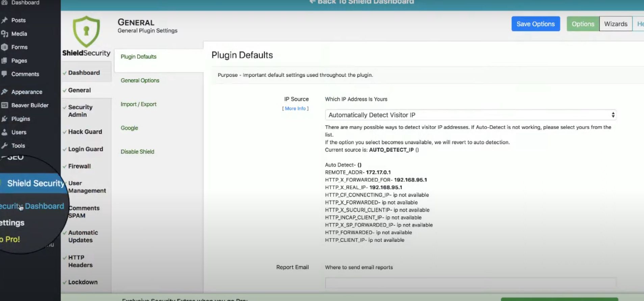Click the Users person icon
This screenshot has width=644, height=301.
(4, 132)
